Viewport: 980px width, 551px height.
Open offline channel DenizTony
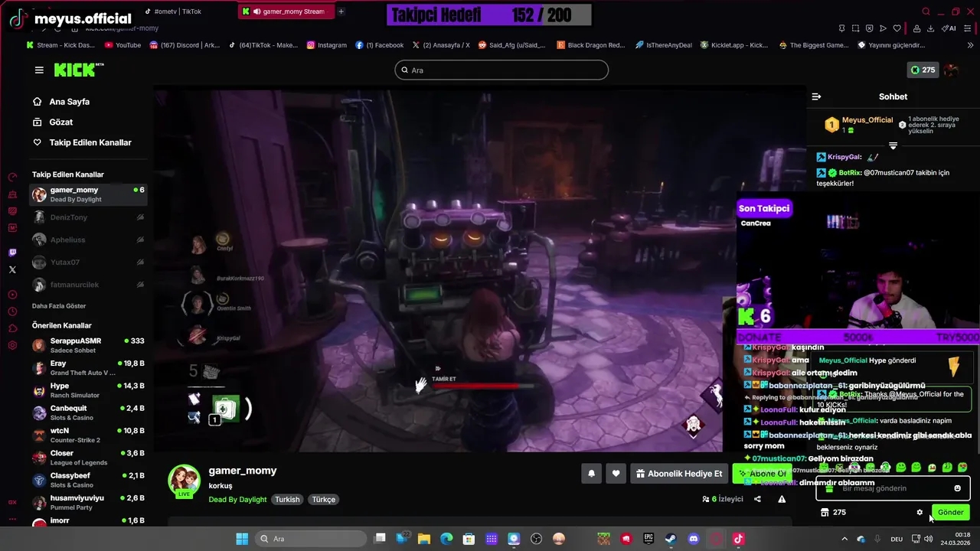[88, 217]
